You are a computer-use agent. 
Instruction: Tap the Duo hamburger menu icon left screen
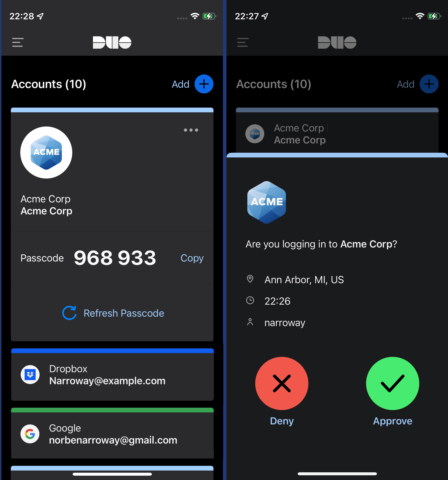point(18,42)
